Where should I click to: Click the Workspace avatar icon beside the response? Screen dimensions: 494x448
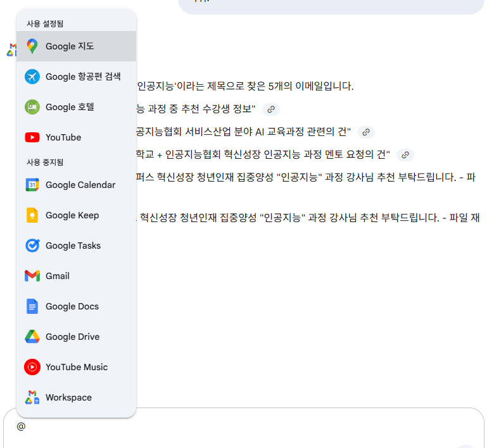click(x=11, y=50)
